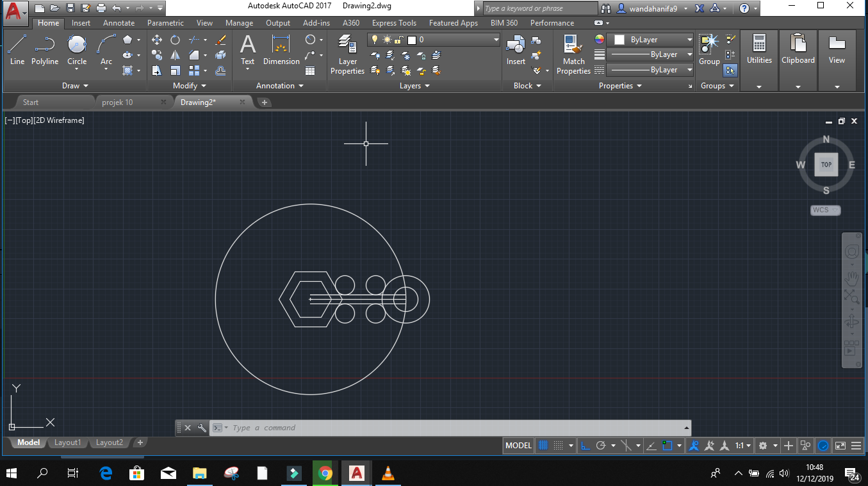Screen dimensions: 868x486
Task: Select the Polyline tool
Action: point(45,49)
